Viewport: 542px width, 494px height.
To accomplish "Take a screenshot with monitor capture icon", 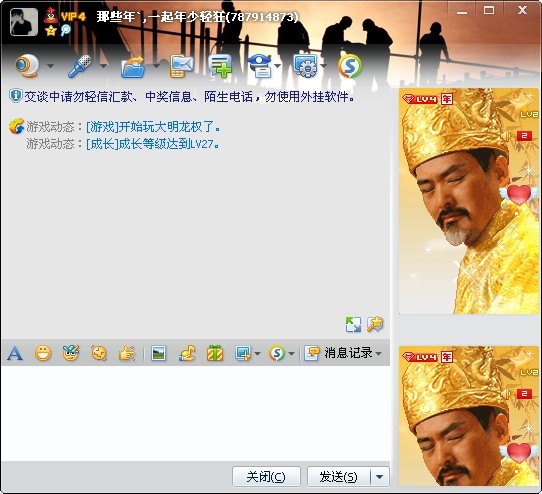I will 243,353.
